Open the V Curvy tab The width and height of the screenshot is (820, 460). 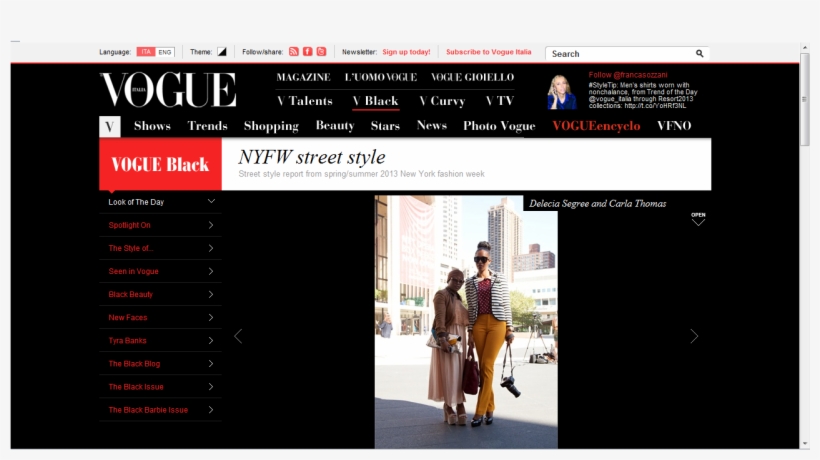442,101
